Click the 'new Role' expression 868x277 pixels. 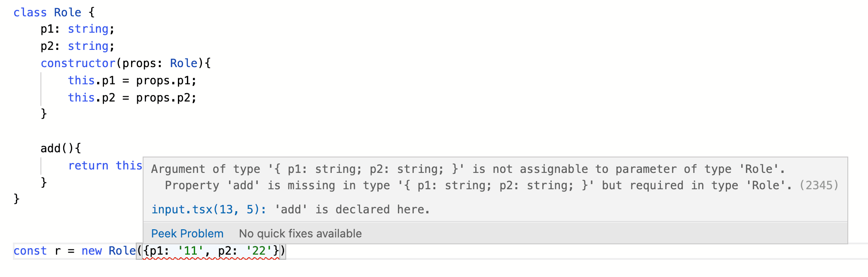click(108, 251)
